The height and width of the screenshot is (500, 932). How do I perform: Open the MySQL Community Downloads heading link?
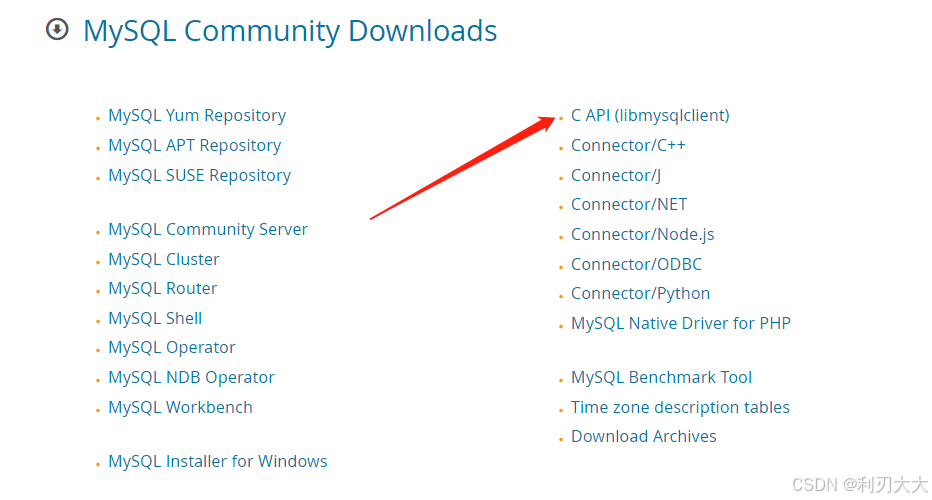coord(290,31)
